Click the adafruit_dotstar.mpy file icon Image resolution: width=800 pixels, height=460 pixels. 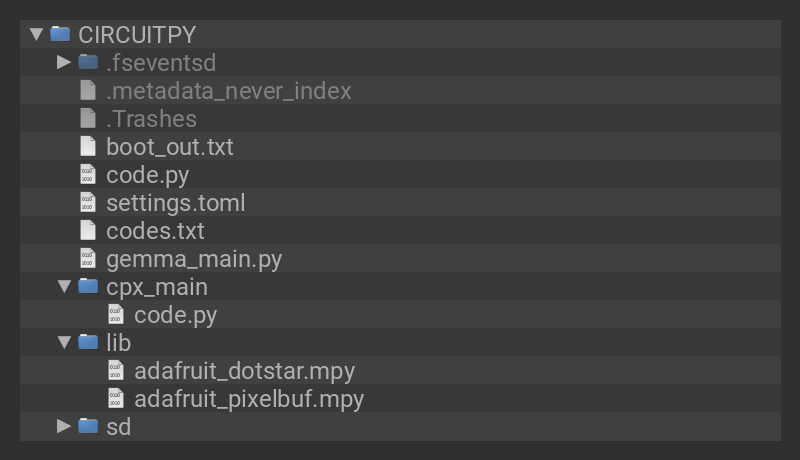pyautogui.click(x=116, y=370)
